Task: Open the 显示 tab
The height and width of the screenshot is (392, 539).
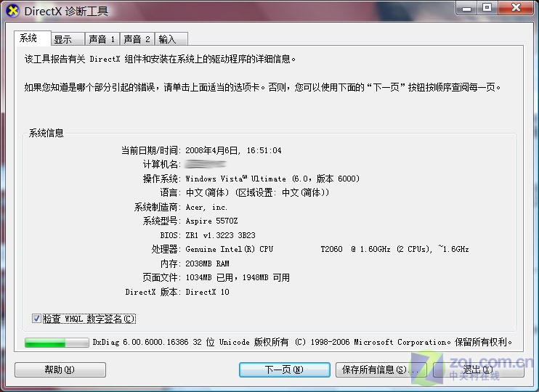Action: tap(68, 39)
